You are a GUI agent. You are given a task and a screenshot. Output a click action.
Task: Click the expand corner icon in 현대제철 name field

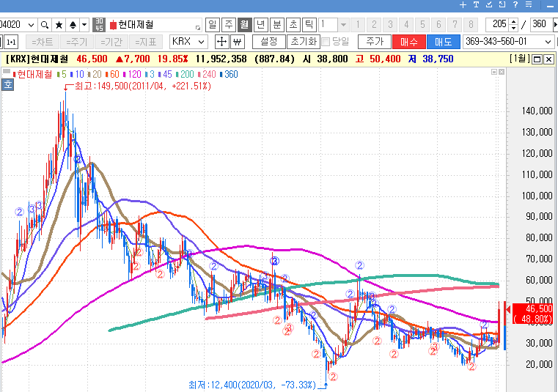198,28
